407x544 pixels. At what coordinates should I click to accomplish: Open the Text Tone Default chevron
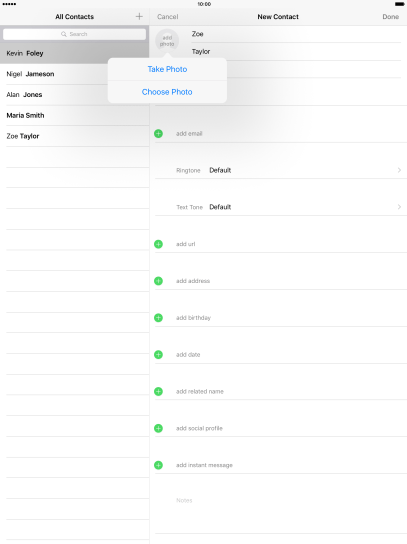399,207
